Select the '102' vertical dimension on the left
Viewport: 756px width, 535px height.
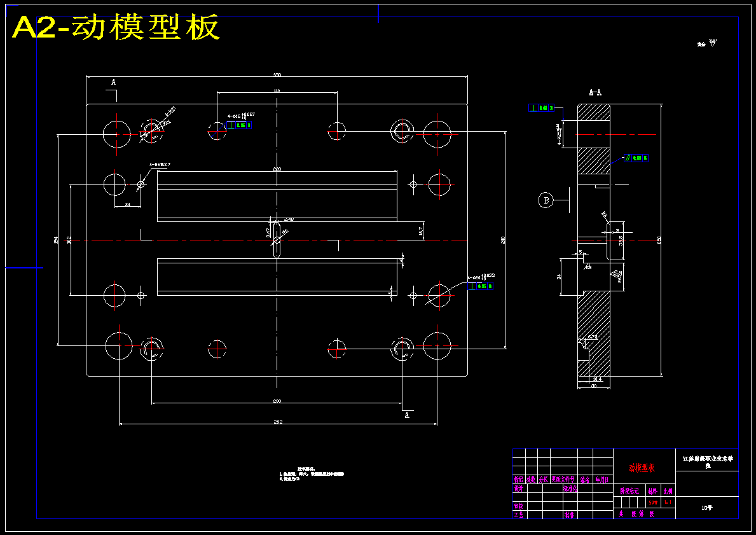[x=69, y=239]
